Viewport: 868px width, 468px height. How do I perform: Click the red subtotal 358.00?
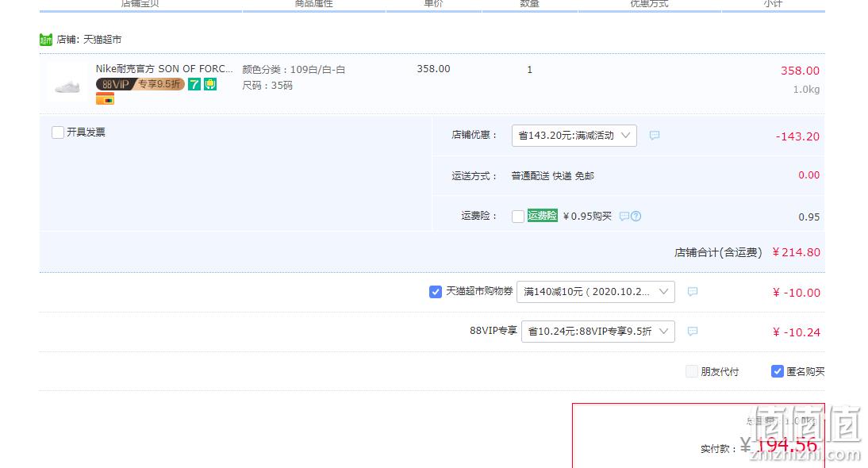click(800, 71)
